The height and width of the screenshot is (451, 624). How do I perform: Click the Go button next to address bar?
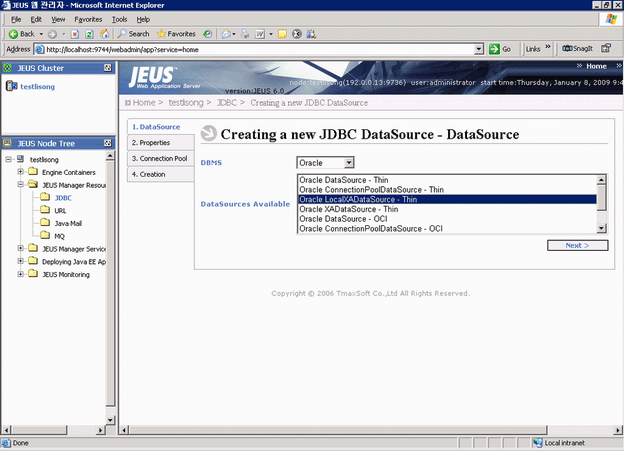coord(500,49)
